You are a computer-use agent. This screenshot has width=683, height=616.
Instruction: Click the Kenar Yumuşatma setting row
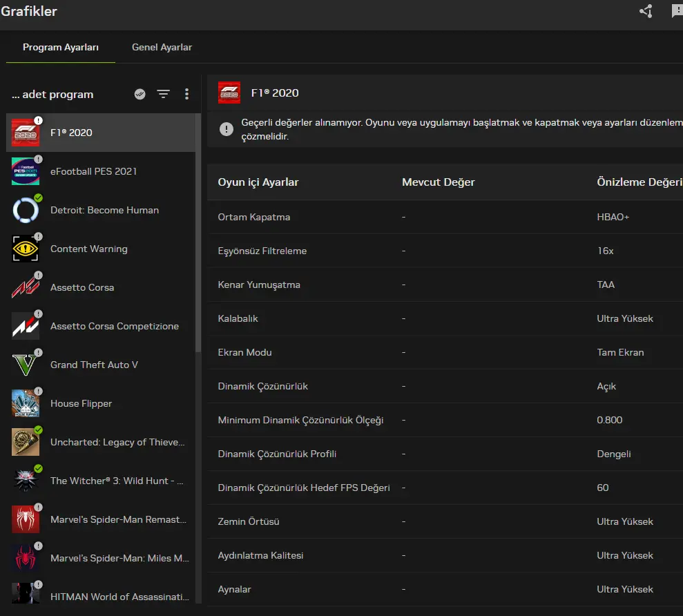(x=445, y=285)
